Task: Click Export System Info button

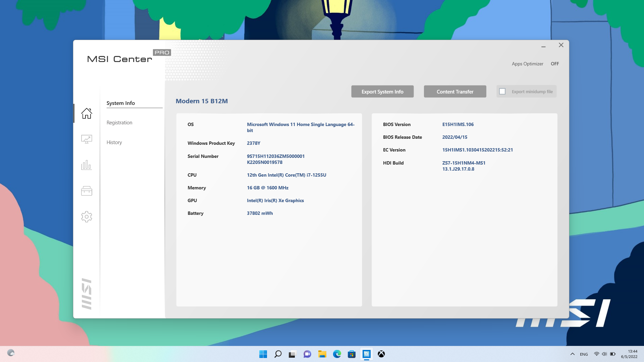Action: (x=382, y=92)
